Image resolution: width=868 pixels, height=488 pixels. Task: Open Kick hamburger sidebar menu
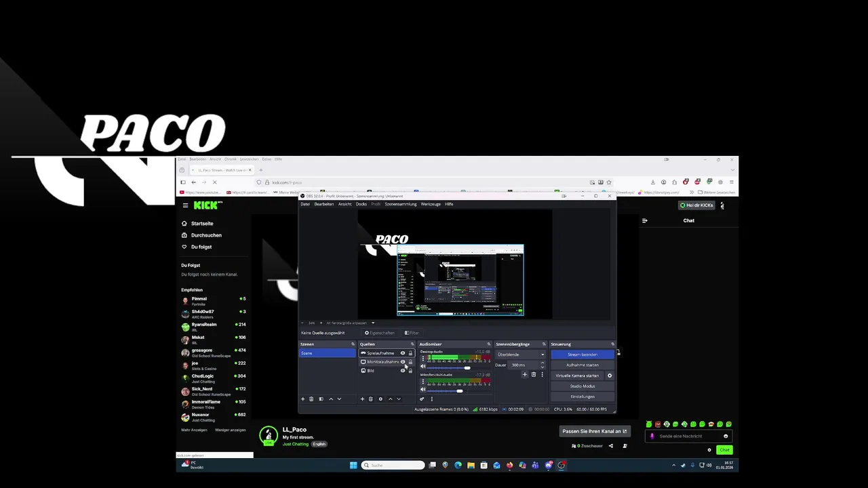point(185,205)
